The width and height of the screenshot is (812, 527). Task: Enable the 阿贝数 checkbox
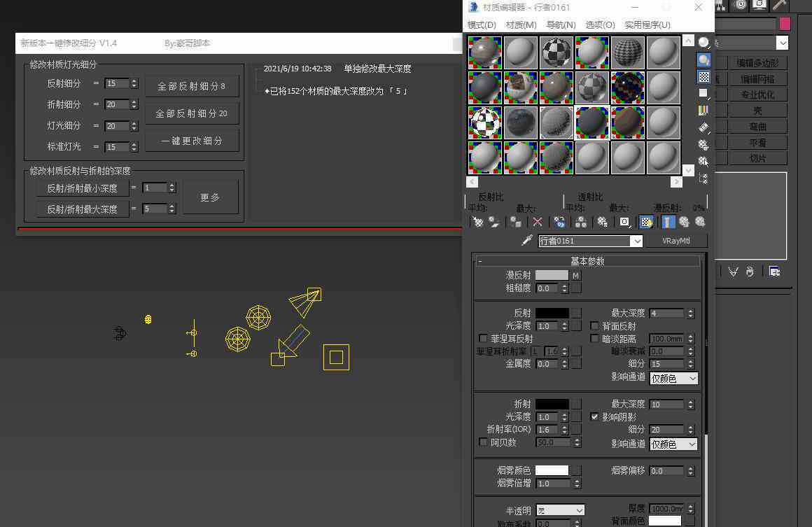pos(482,442)
